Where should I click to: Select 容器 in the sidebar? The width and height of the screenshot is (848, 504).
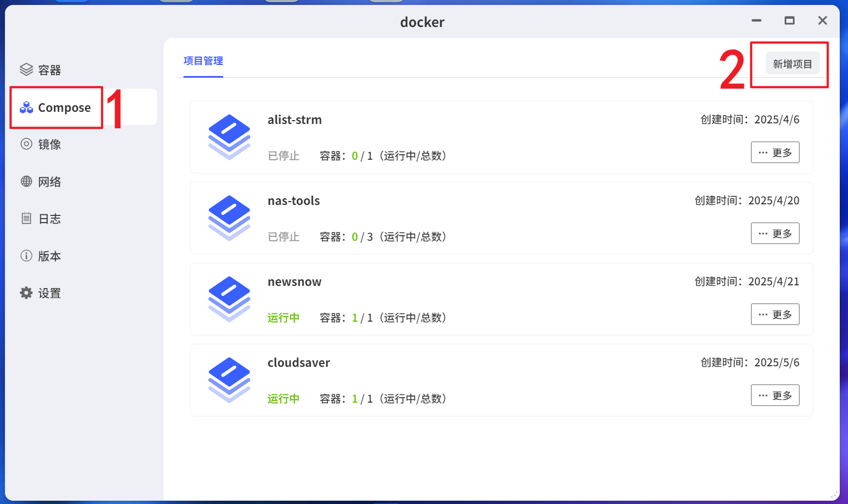click(x=48, y=69)
